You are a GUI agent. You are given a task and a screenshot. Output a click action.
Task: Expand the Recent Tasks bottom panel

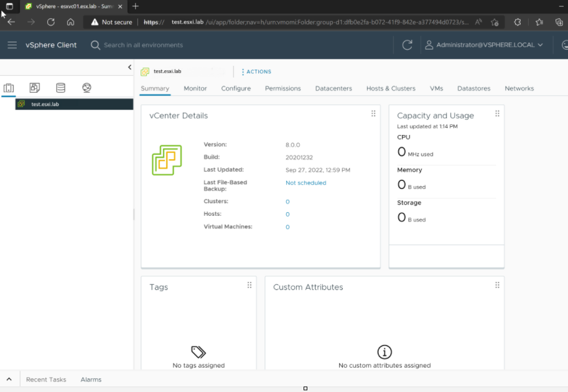coord(9,380)
